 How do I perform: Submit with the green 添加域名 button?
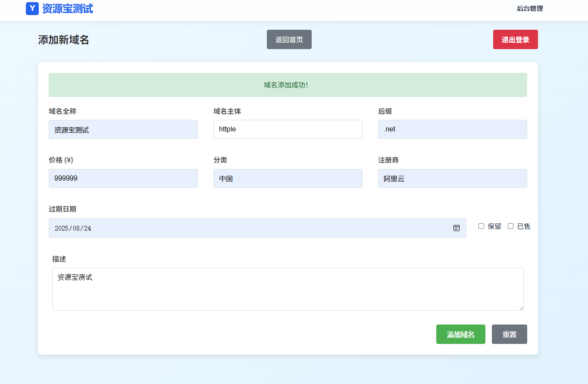tap(460, 334)
